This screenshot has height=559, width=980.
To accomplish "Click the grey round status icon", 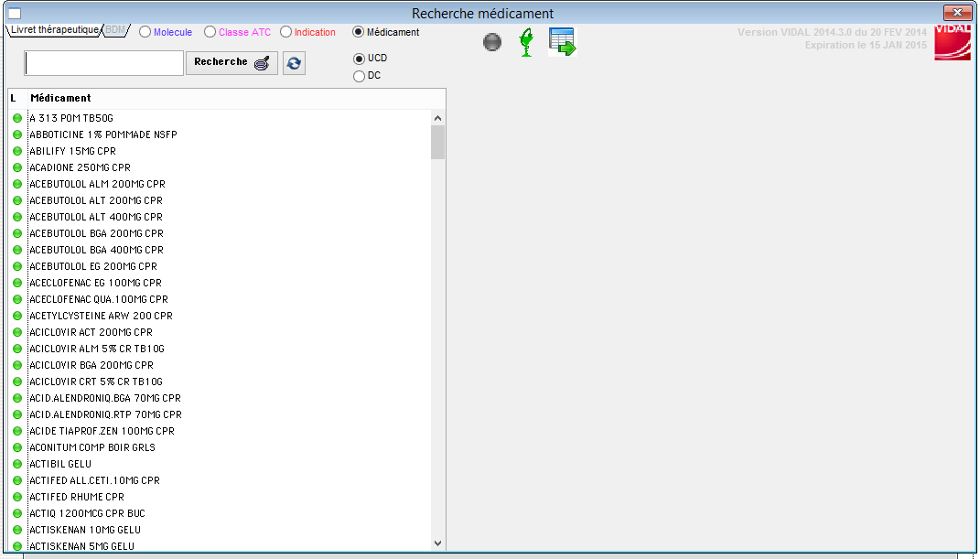I will [x=492, y=42].
